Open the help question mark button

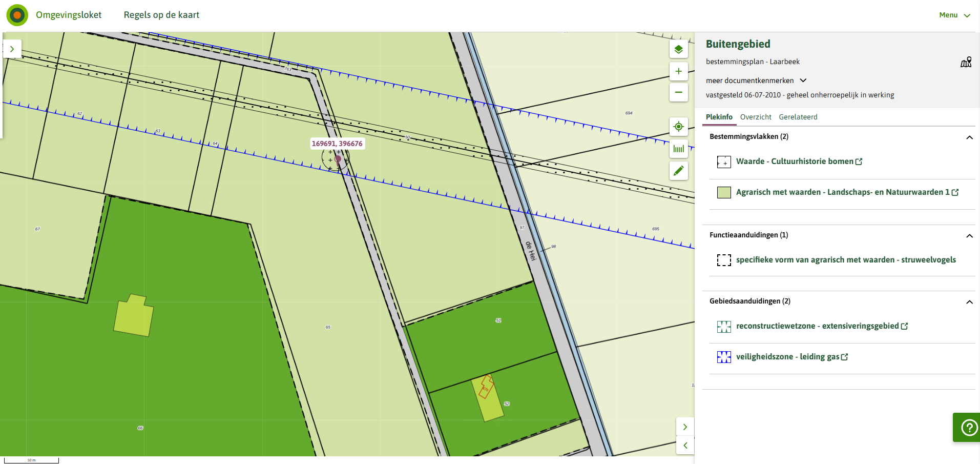(x=969, y=427)
